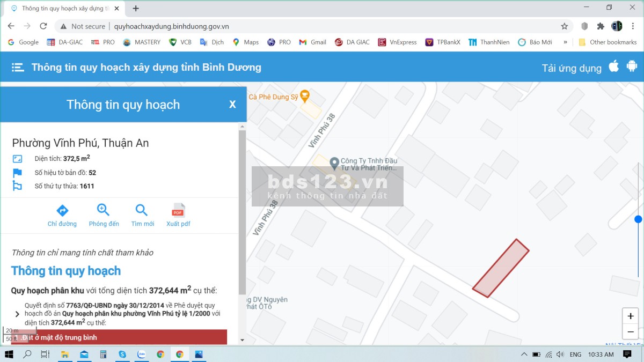Click the panel scrollbar down arrow
This screenshot has width=644, height=362.
coord(242,340)
